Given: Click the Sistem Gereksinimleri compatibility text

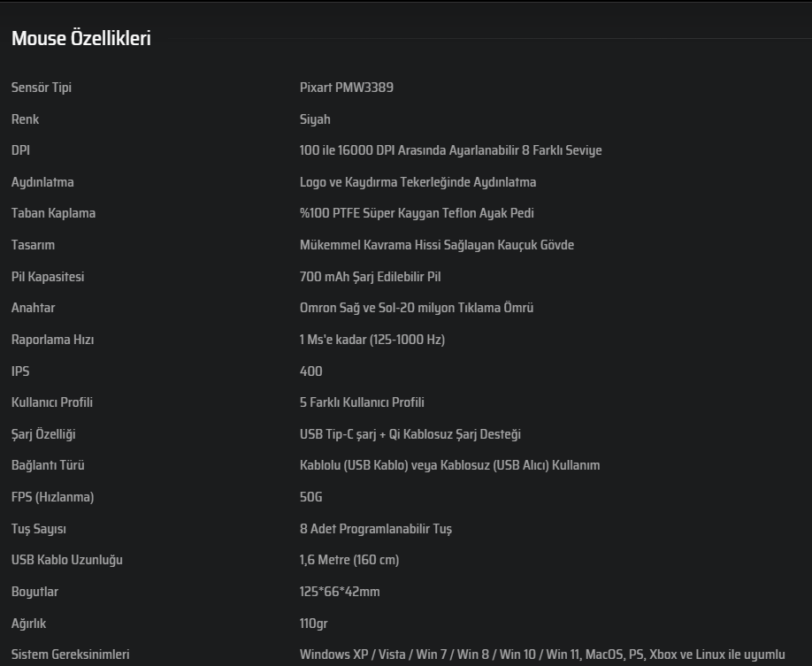Looking at the screenshot, I should [541, 655].
